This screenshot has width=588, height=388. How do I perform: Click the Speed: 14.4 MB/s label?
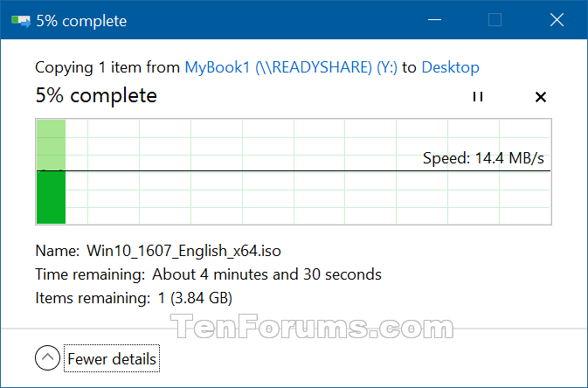[x=483, y=158]
